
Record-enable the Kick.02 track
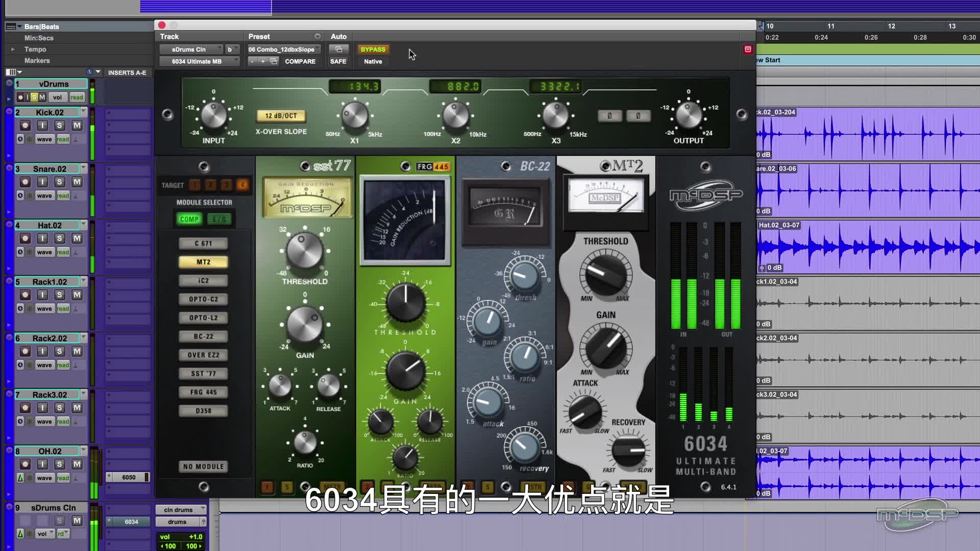coord(25,126)
